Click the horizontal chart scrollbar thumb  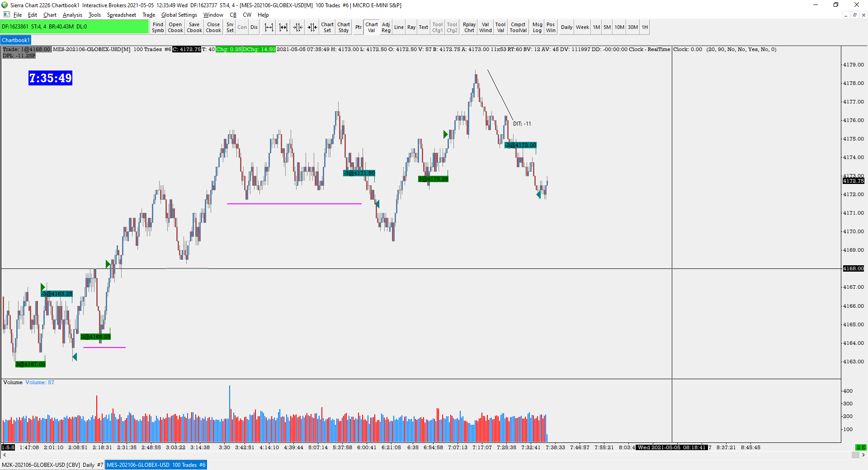coord(855,455)
